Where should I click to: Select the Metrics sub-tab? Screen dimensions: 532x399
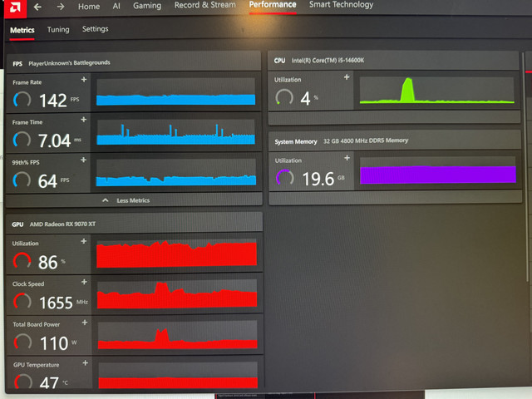pyautogui.click(x=22, y=30)
